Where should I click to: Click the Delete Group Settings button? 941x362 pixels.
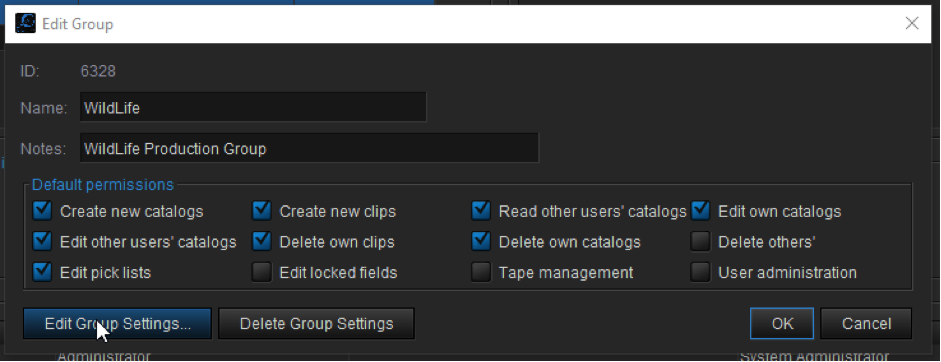click(316, 324)
